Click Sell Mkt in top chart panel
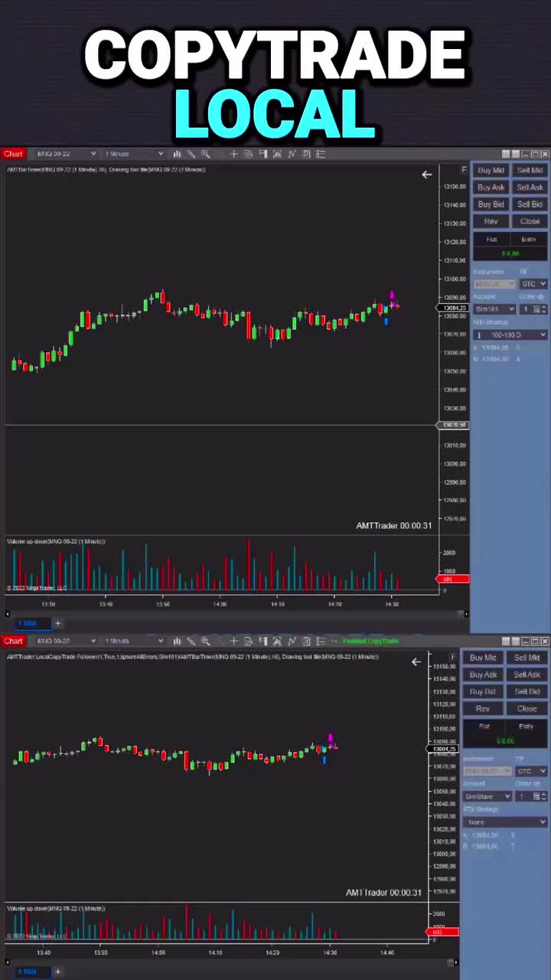 pyautogui.click(x=530, y=171)
